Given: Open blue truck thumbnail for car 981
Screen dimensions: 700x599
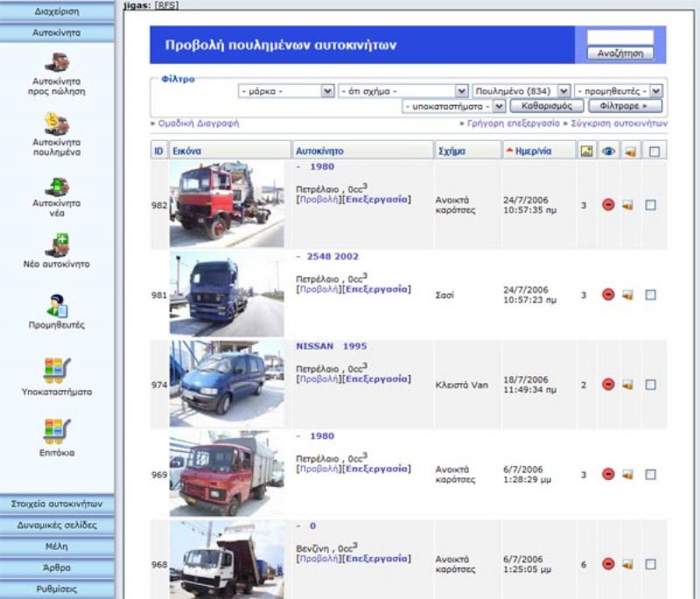Looking at the screenshot, I should coord(227,294).
